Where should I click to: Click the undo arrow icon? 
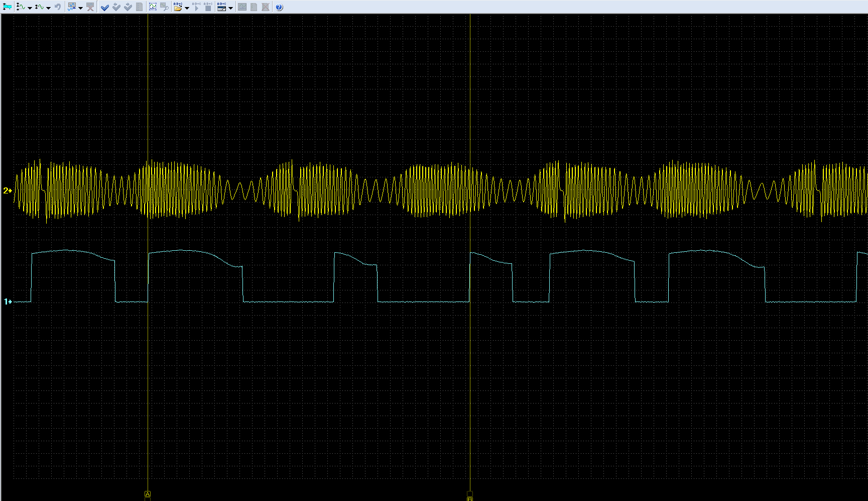pyautogui.click(x=58, y=7)
